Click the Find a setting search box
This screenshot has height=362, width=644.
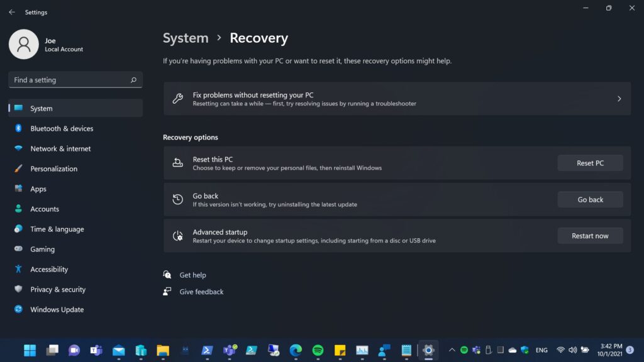(70, 80)
